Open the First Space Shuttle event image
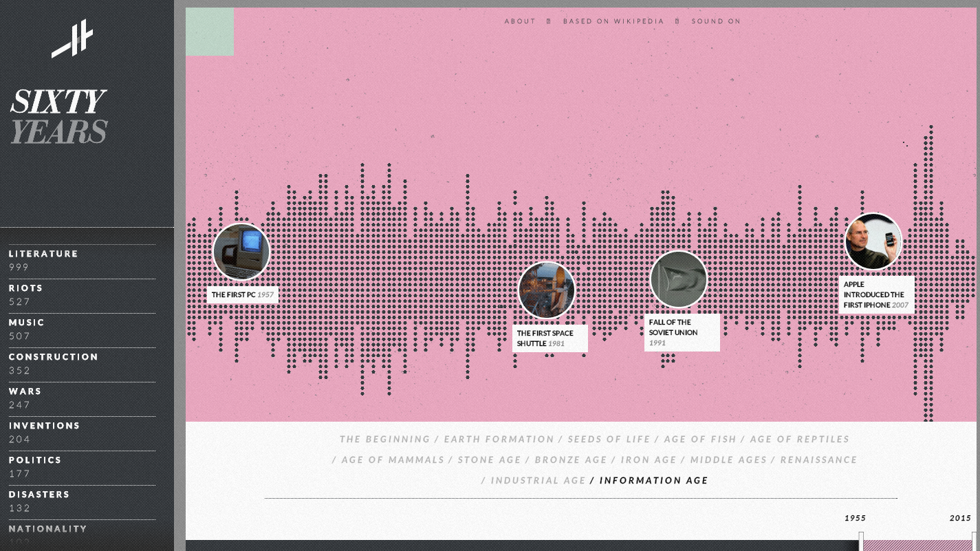The width and height of the screenshot is (980, 551). [x=547, y=290]
